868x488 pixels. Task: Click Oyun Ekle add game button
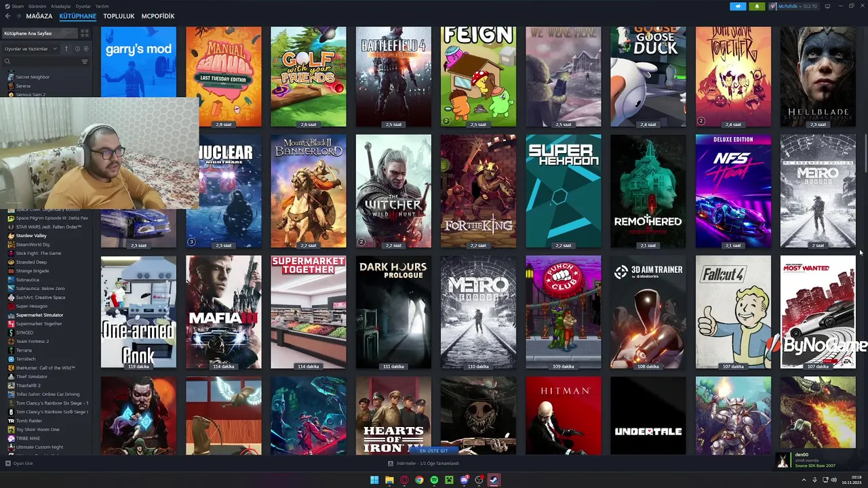tap(19, 464)
